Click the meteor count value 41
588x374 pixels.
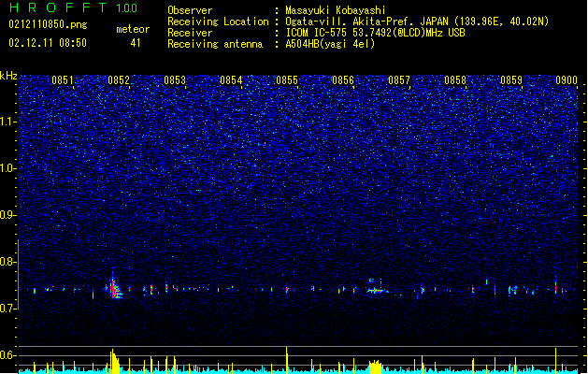tap(136, 43)
